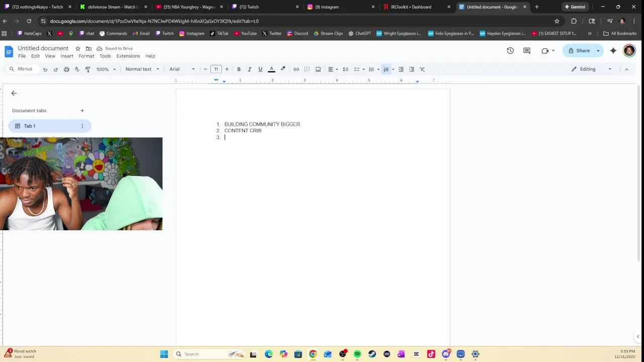Viewport: 644px width, 362px height.
Task: Add a comment via toolbar
Action: [307, 69]
